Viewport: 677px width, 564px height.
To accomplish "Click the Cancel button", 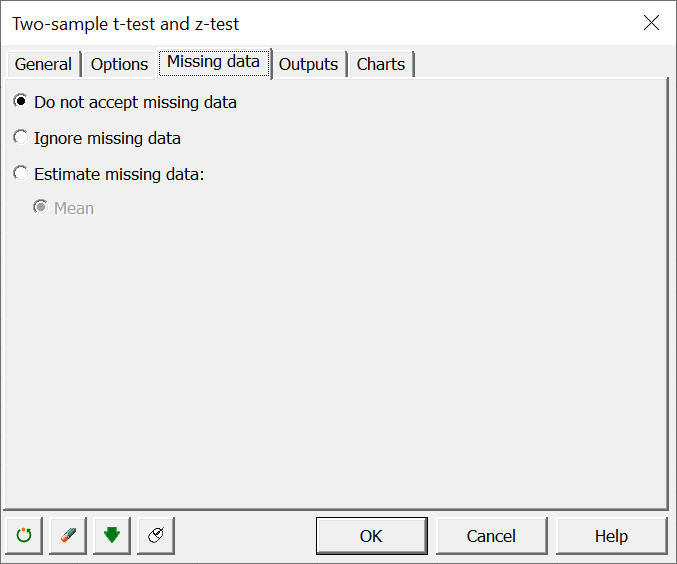I will click(x=491, y=535).
